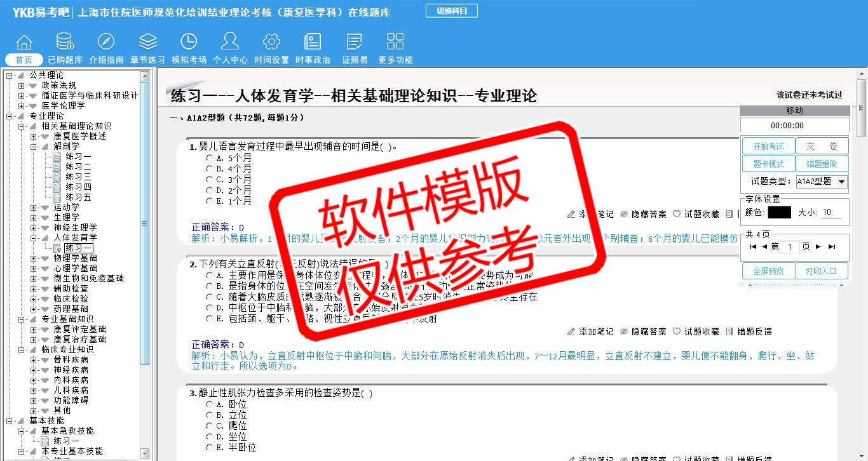Select 临床检验 in the tree
The height and width of the screenshot is (461, 868).
pyautogui.click(x=71, y=299)
